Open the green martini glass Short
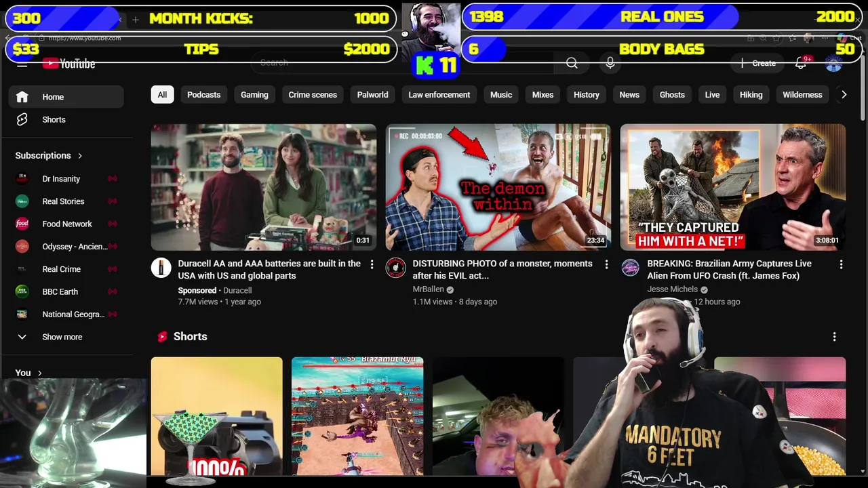Viewport: 868px width, 488px height. pyautogui.click(x=216, y=416)
